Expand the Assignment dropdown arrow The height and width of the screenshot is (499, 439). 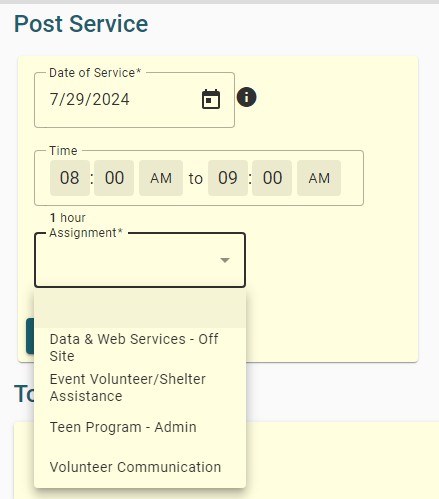pyautogui.click(x=225, y=260)
